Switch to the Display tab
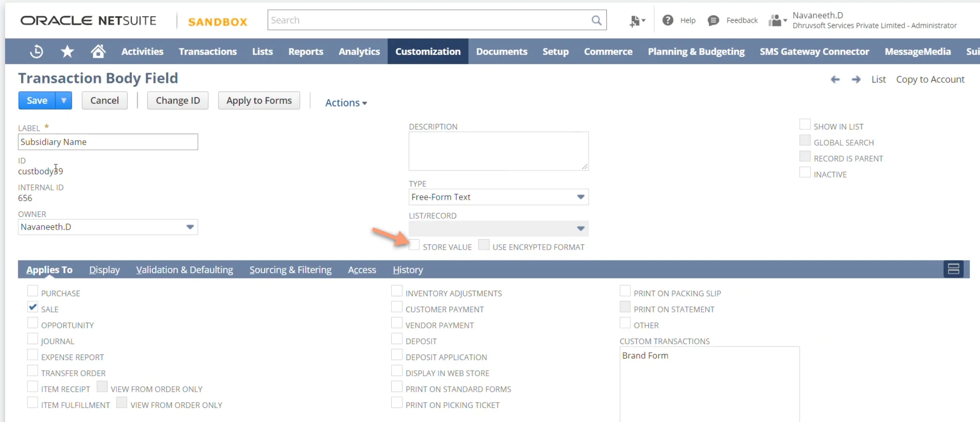Screen dimensions: 980x422 [104, 270]
